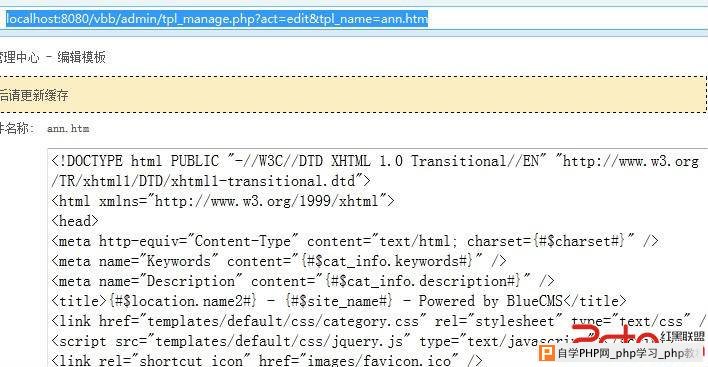
Task: Click the 编辑模板 page heading
Action: tap(81, 57)
